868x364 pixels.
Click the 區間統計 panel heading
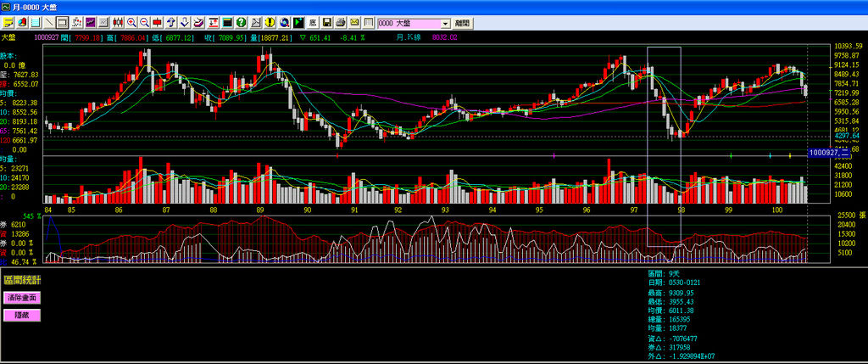pyautogui.click(x=21, y=280)
